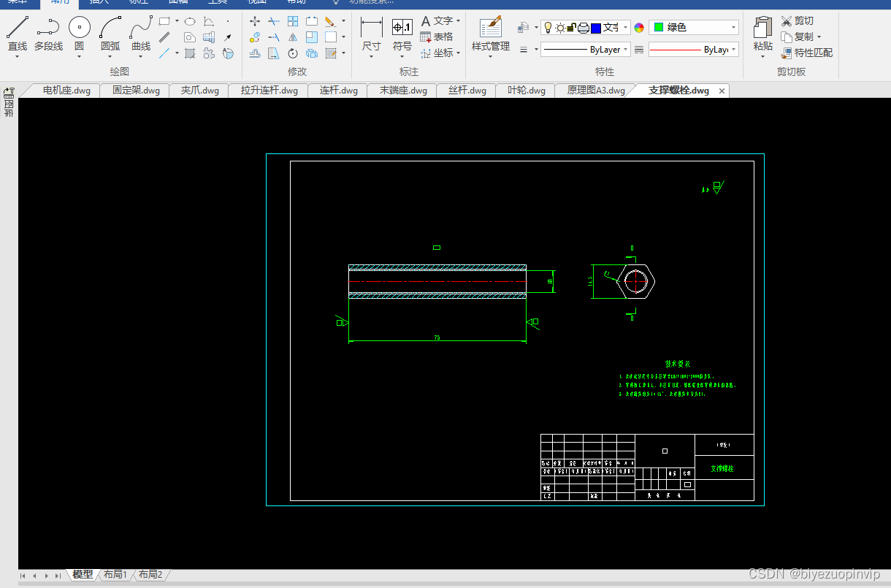Click the 剪切 cut button
This screenshot has height=588, width=891.
pyautogui.click(x=797, y=21)
